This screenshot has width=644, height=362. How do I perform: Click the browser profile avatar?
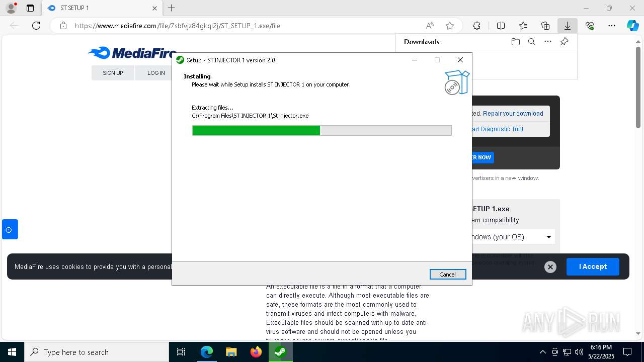tap(11, 8)
